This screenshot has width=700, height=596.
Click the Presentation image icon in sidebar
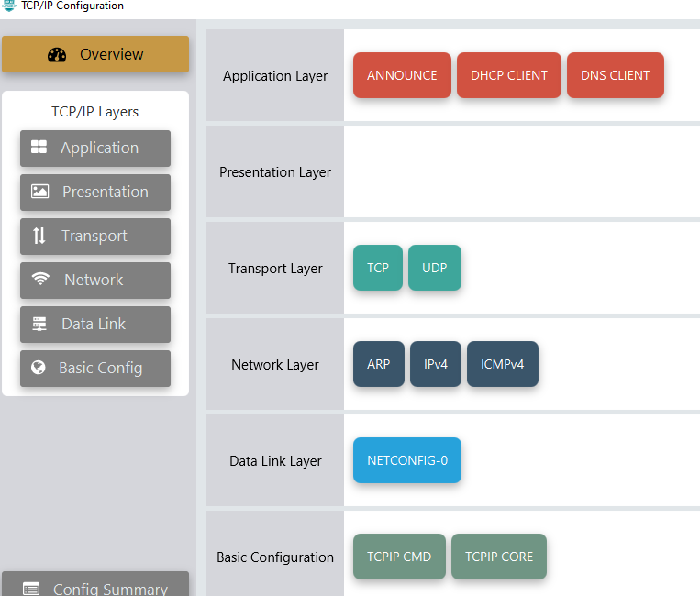pyautogui.click(x=39, y=192)
